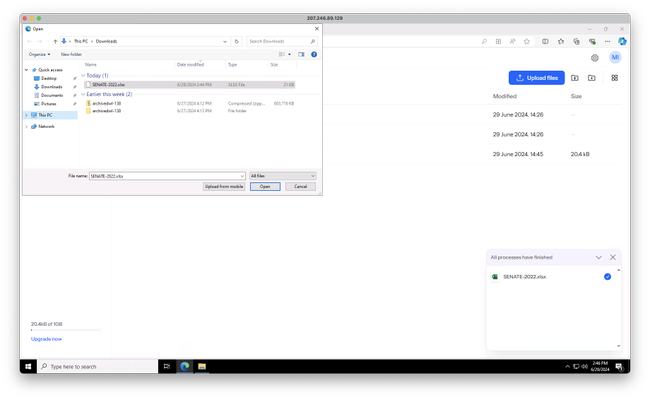This screenshot has width=650, height=400.
Task: Open Edge browser from the taskbar
Action: point(184,366)
